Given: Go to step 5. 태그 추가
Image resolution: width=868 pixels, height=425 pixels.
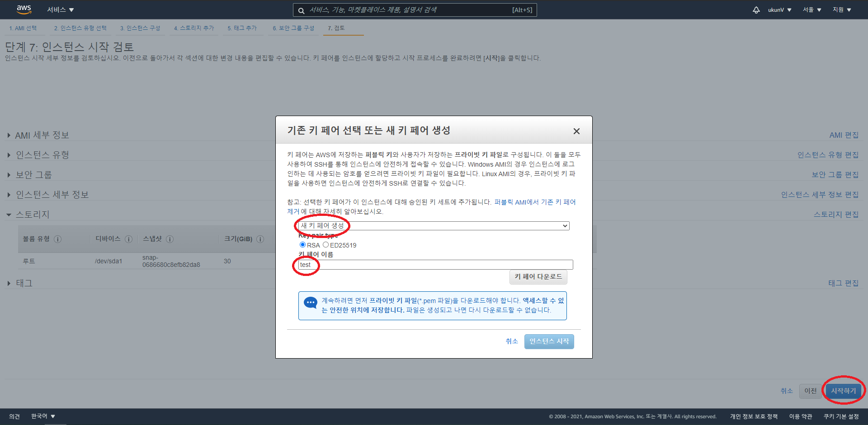Looking at the screenshot, I should (x=242, y=28).
